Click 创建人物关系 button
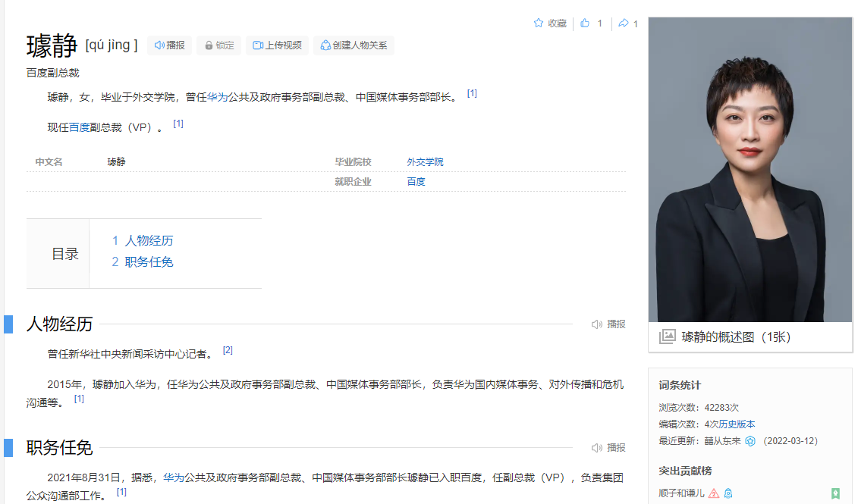The height and width of the screenshot is (504, 858). (354, 45)
